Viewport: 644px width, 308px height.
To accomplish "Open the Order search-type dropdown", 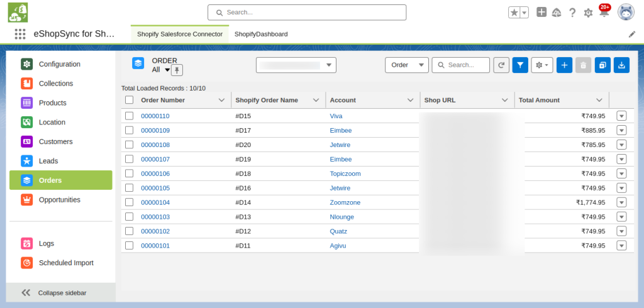I will 407,65.
